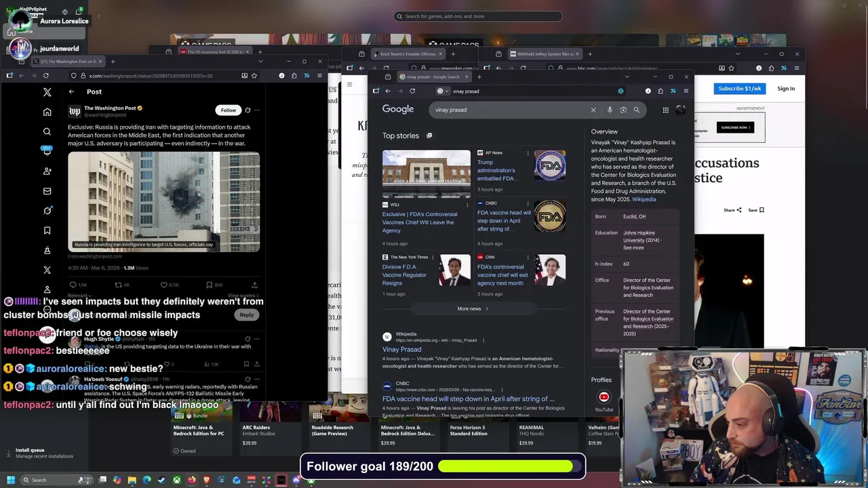This screenshot has height=488, width=868.
Task: Open options menu for the WSJ story
Action: 467,205
